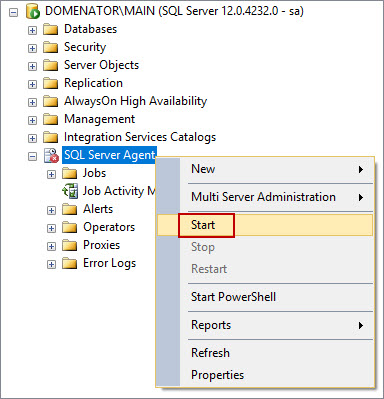Select the Replication tree label

coord(93,83)
